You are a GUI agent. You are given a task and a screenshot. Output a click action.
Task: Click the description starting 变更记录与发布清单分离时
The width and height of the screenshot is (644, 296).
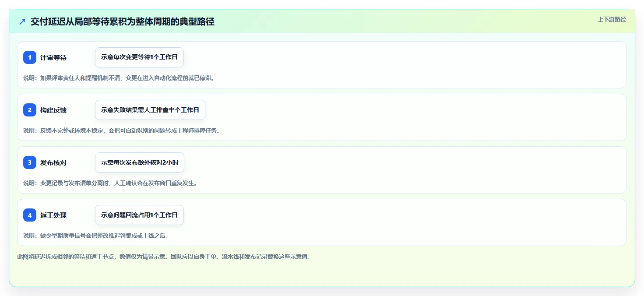[110, 183]
